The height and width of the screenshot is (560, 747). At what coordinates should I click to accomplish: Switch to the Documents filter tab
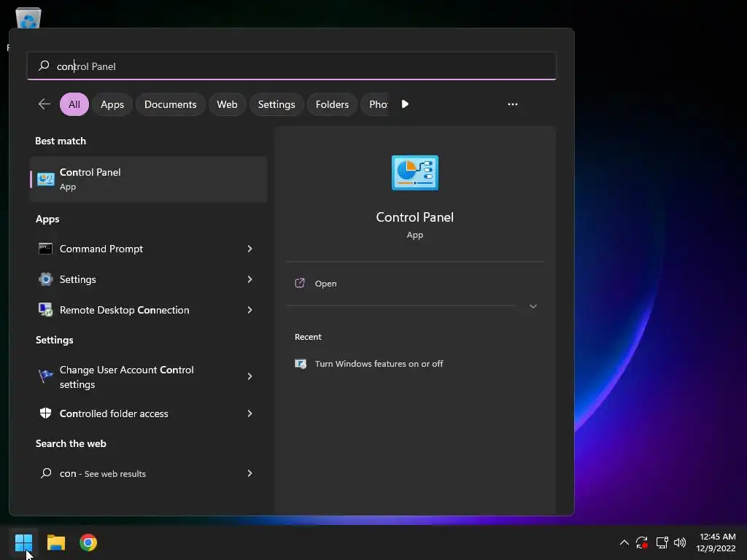click(171, 104)
